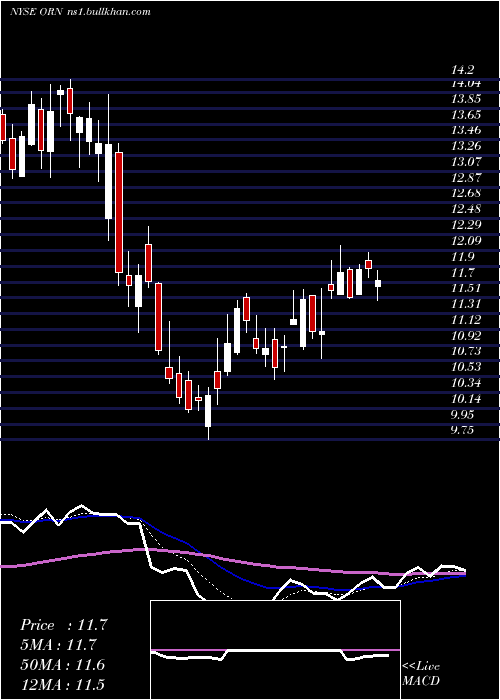Select the 5MA : 11.7 readout
Image resolution: width=500 pixels, height=700 pixels.
click(58, 645)
